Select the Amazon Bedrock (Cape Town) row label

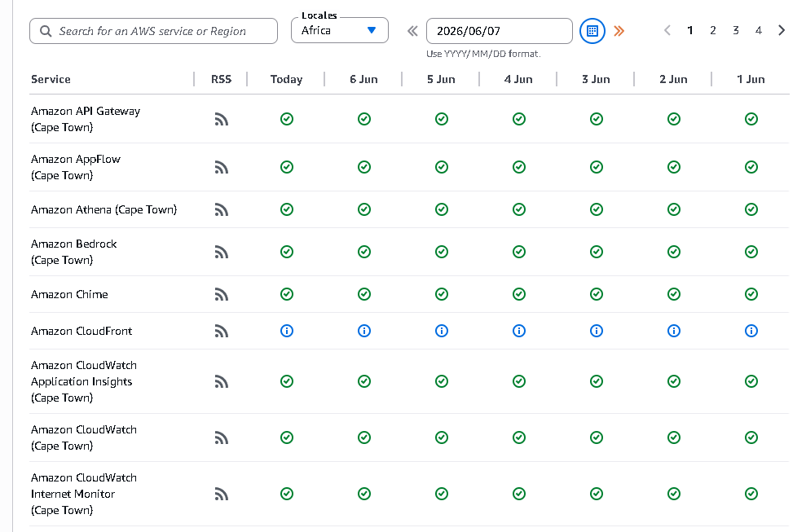73,252
